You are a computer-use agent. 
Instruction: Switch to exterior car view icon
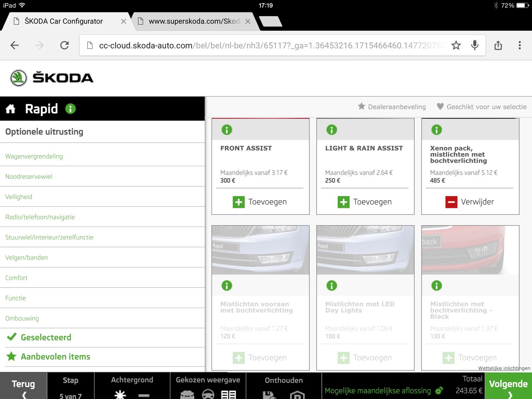click(x=187, y=394)
